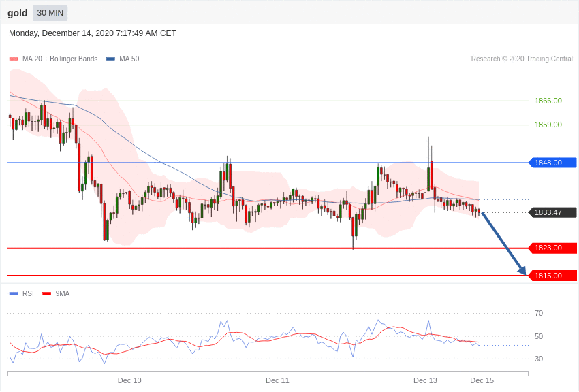Click the RSI 70 level axis label

click(539, 313)
